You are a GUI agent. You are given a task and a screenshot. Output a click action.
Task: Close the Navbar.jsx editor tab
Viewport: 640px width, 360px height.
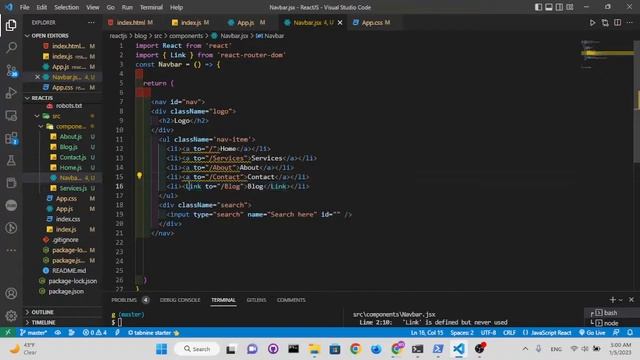pyautogui.click(x=340, y=22)
